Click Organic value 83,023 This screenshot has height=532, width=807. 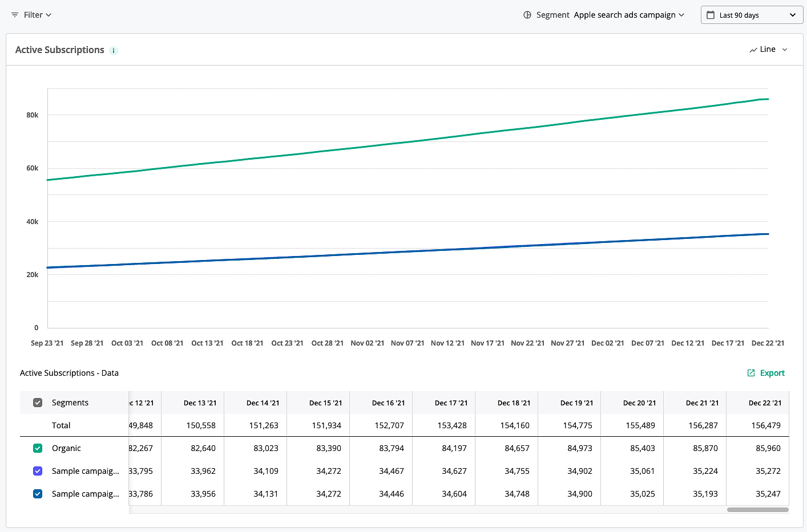(266, 448)
